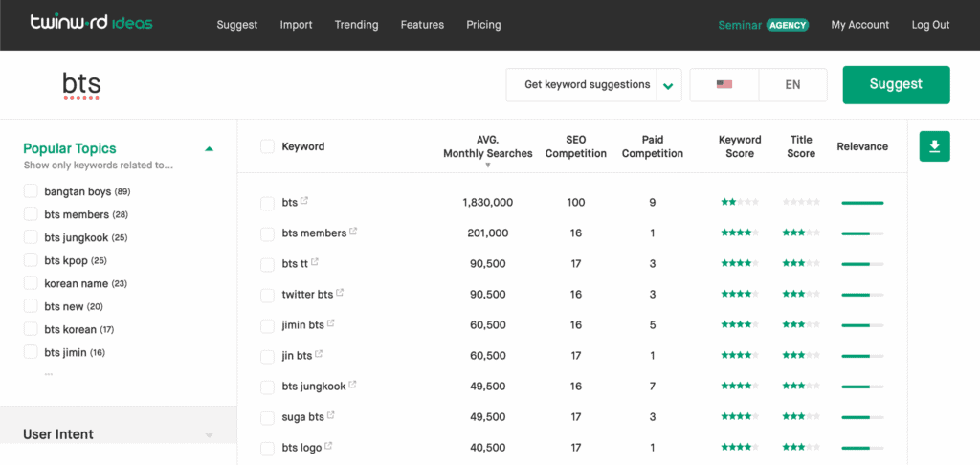Show more popular topics via ellipsis
The width and height of the screenshot is (980, 465).
pos(49,374)
